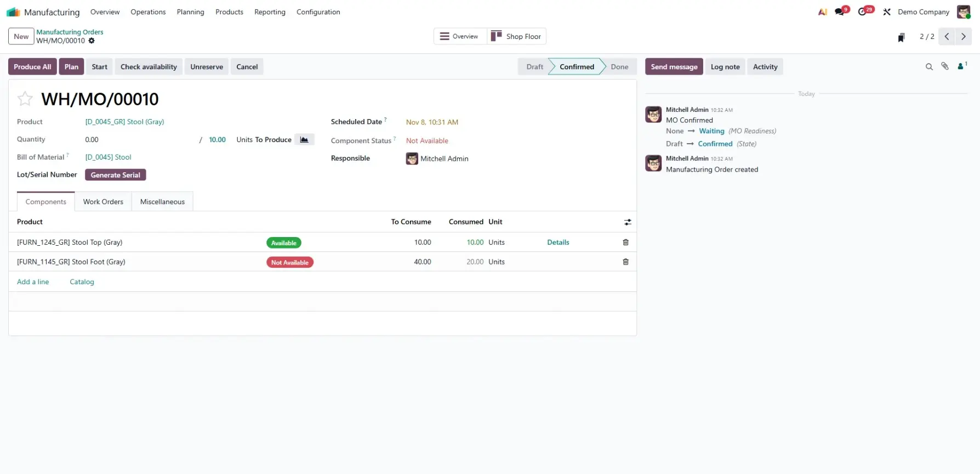The width and height of the screenshot is (980, 474).
Task: Go to the previous record arrow
Action: [947, 37]
